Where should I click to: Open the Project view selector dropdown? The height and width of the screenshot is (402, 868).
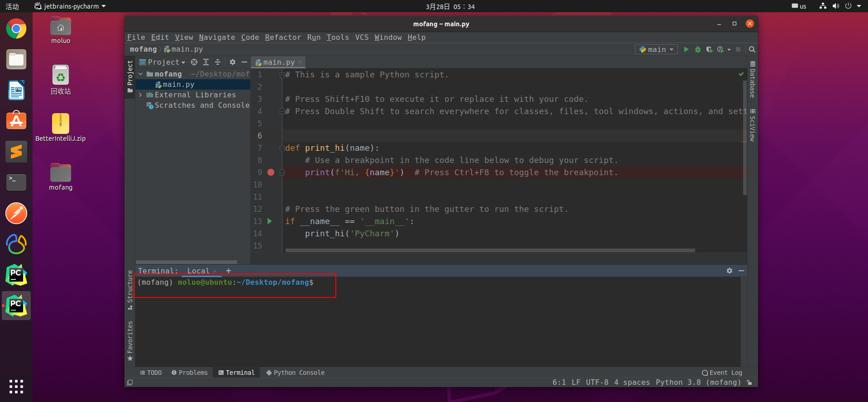(x=162, y=62)
